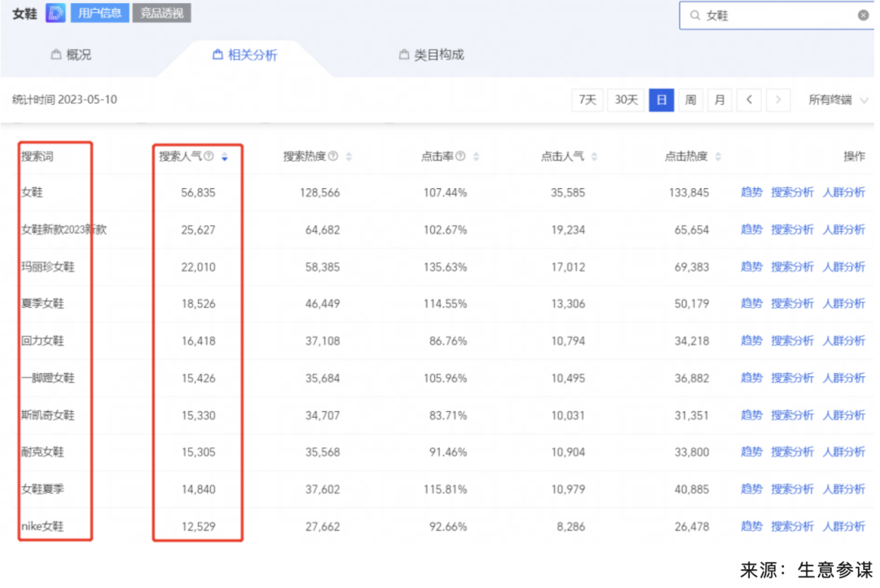Switch to the 概况 tab
This screenshot has height=588, width=880.
coord(71,55)
